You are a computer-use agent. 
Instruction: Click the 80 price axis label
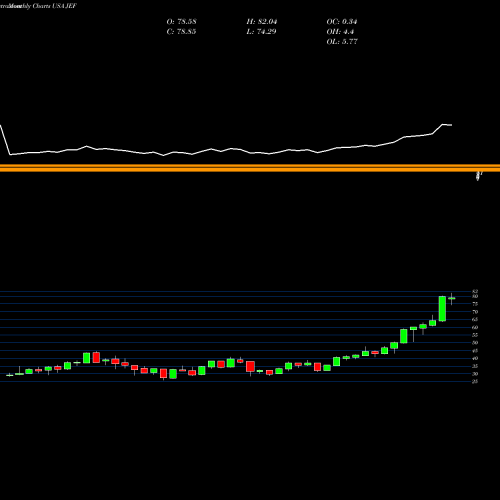pos(475,296)
